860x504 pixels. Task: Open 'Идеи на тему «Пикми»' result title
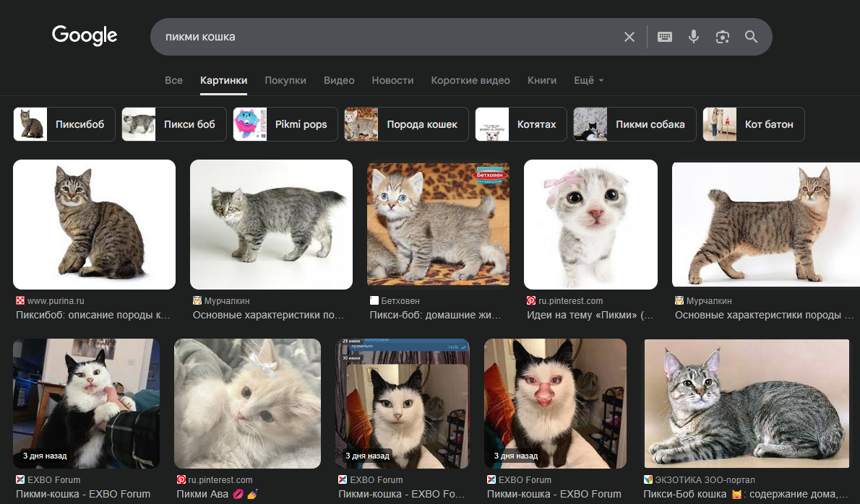(590, 315)
